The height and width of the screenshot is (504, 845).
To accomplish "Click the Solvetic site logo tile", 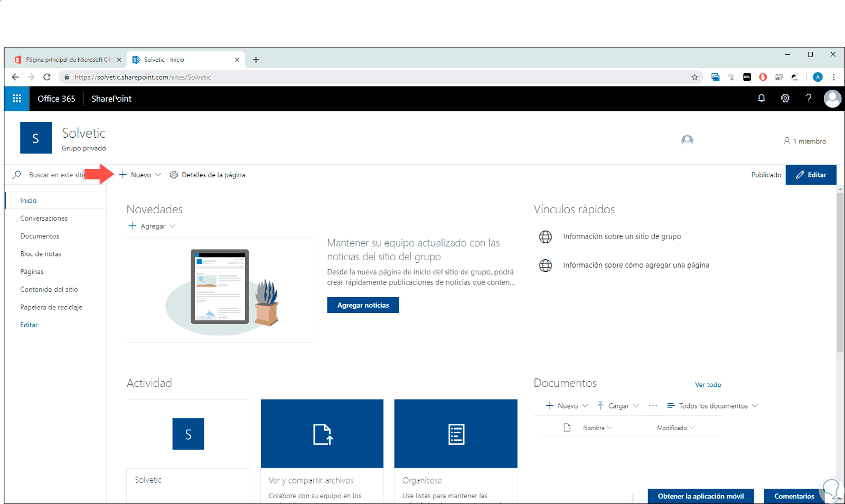I will [36, 138].
